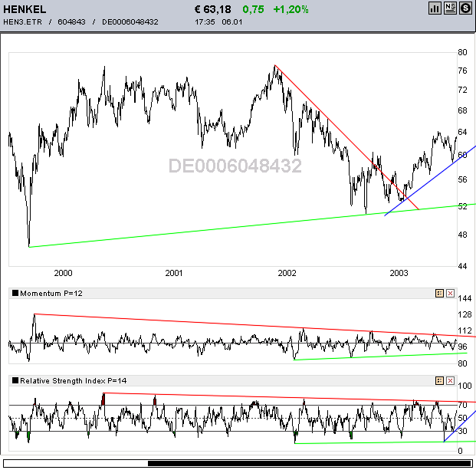Click the circled S icon in header
This screenshot has height=470, width=476.
coord(465,8)
